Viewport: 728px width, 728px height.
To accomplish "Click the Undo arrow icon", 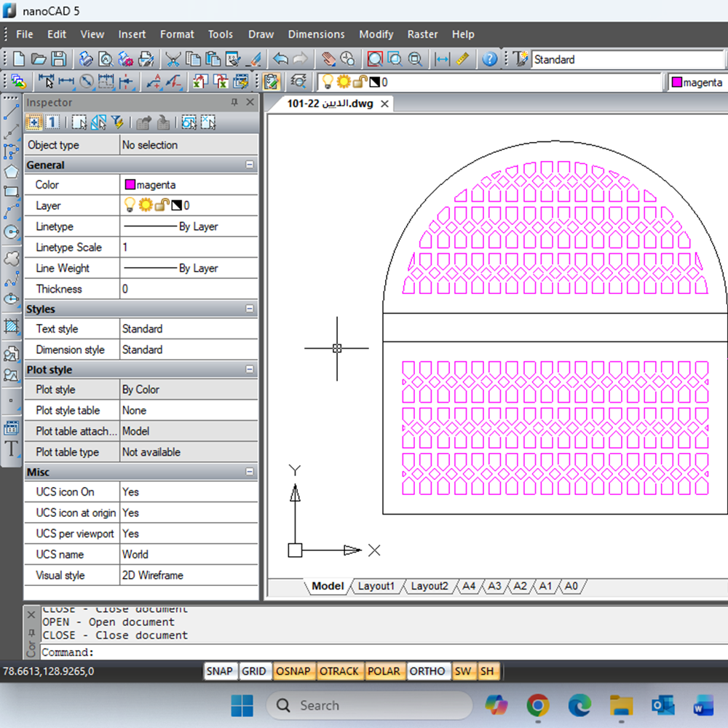I will click(280, 59).
